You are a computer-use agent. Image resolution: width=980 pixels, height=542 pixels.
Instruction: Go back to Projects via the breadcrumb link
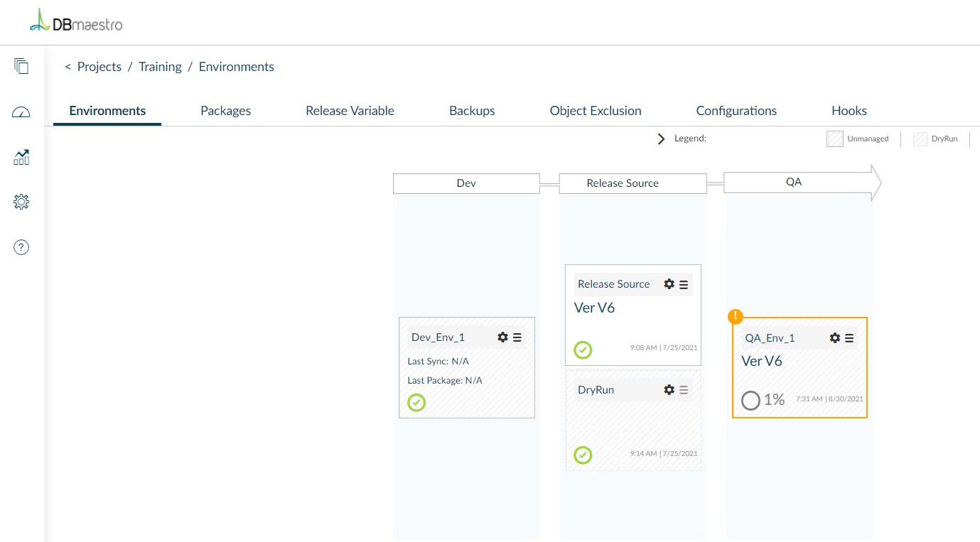point(99,66)
